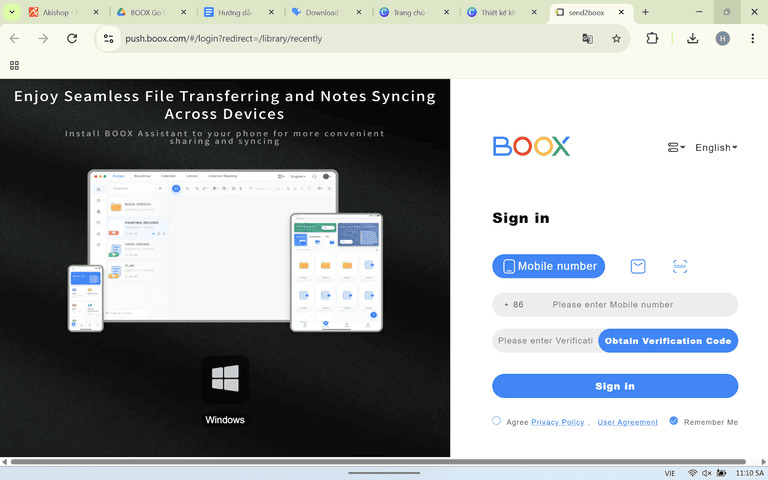Open the User Agreement link

[627, 422]
